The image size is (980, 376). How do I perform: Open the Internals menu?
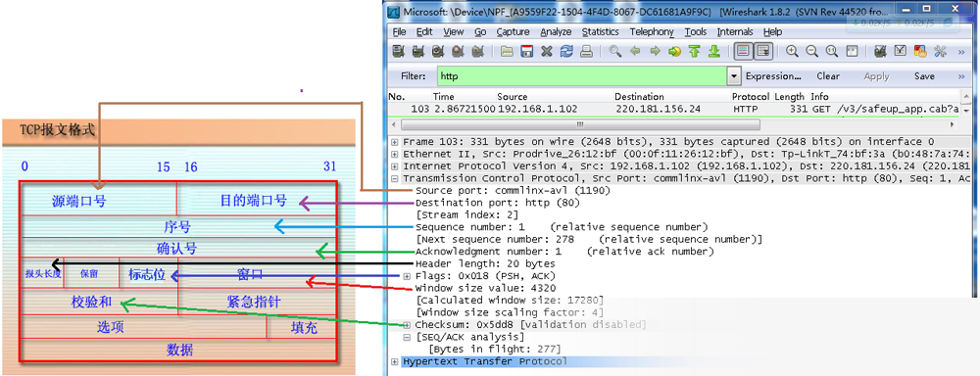[735, 32]
